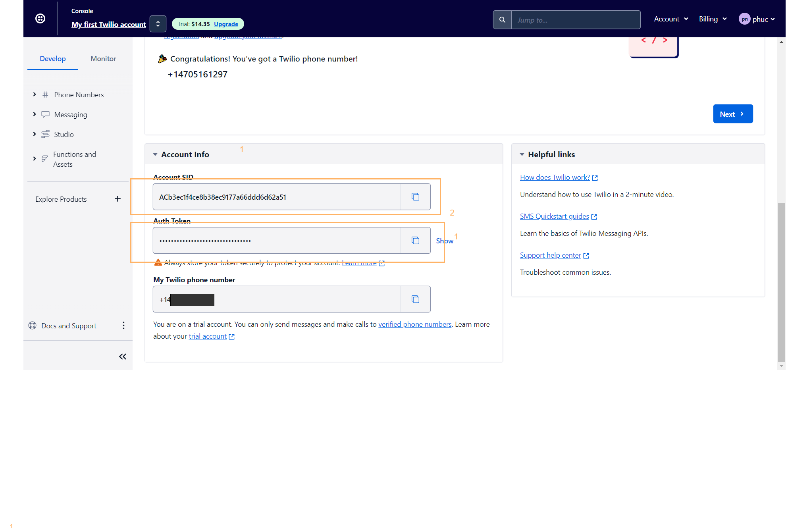The height and width of the screenshot is (532, 786).
Task: Copy the Account SID value
Action: (x=415, y=197)
